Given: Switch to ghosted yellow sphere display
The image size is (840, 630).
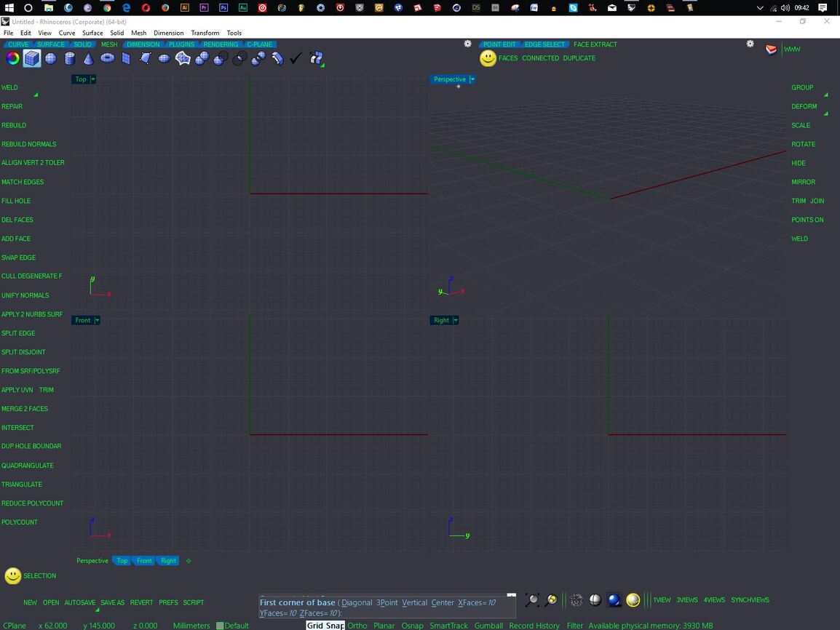Looking at the screenshot, I should pos(633,600).
